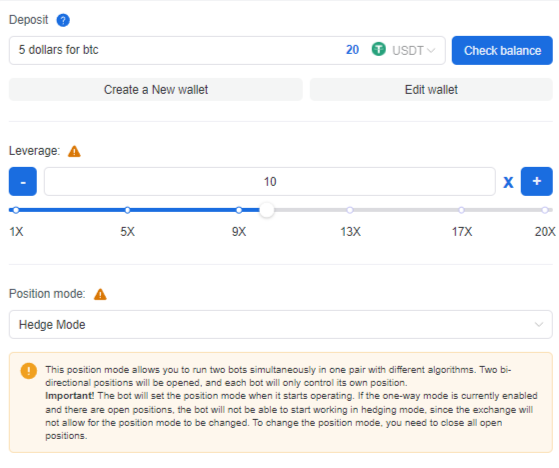Click Create a New wallet button

tap(156, 89)
